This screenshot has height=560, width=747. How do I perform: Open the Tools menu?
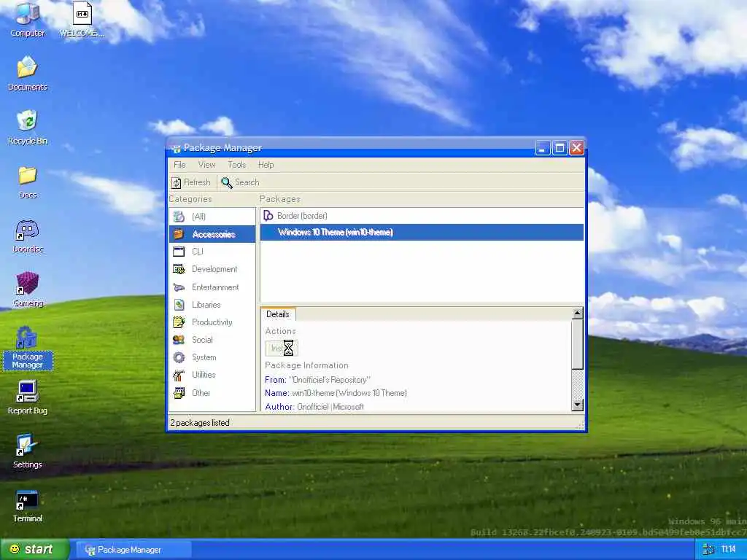[237, 165]
